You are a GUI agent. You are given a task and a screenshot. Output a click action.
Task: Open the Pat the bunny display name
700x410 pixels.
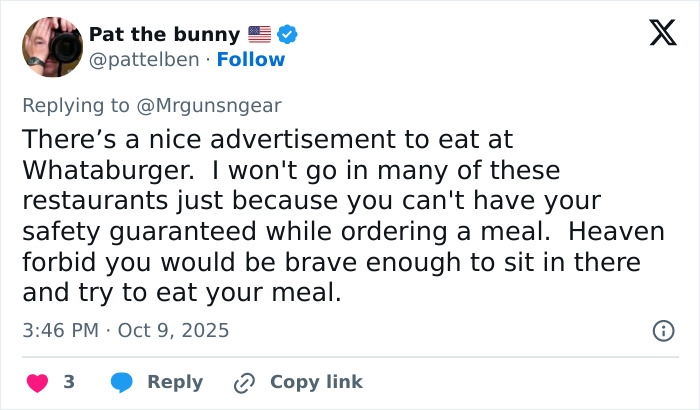(165, 35)
